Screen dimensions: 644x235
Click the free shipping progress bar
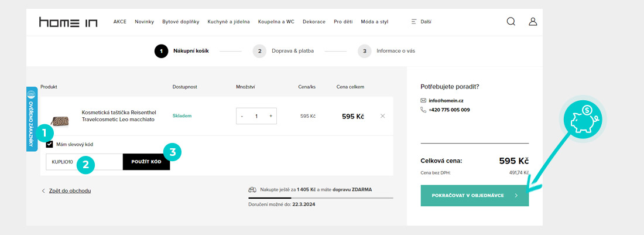[320, 198]
